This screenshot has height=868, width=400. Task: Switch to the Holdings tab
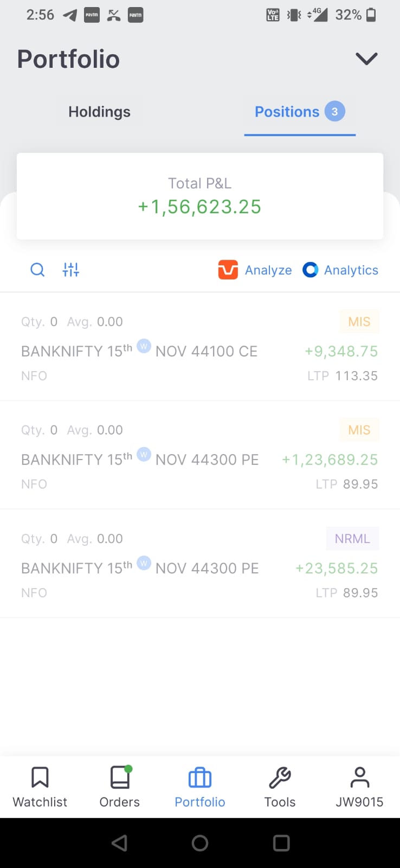[99, 112]
